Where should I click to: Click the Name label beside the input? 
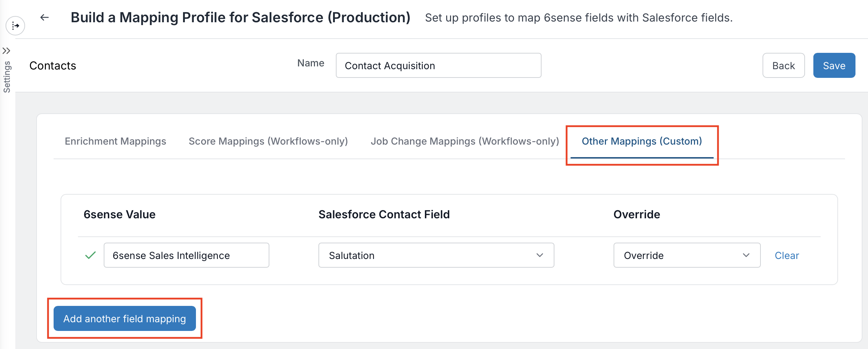(310, 63)
